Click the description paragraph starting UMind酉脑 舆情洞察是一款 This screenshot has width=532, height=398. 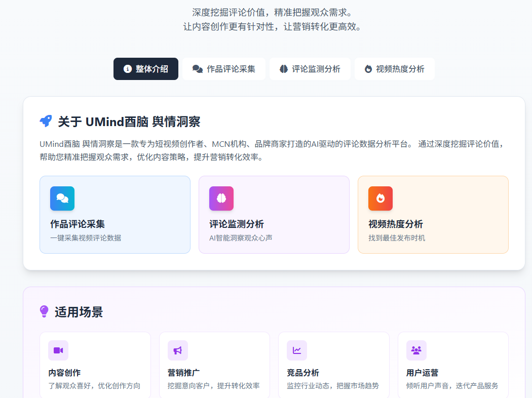[272, 150]
